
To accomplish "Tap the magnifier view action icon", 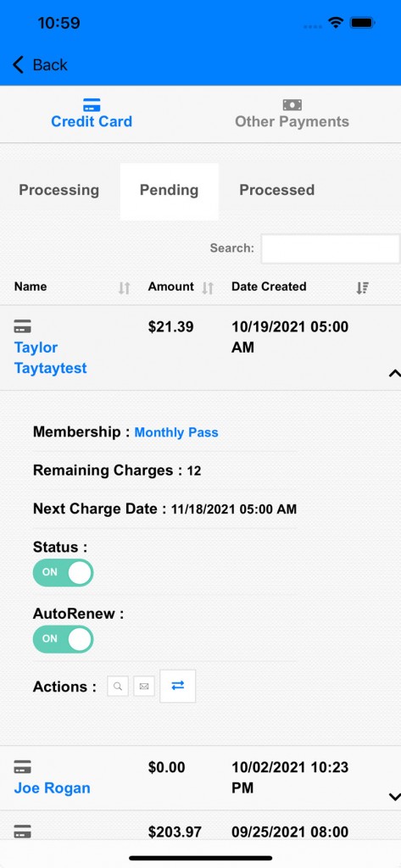I will pyautogui.click(x=118, y=687).
